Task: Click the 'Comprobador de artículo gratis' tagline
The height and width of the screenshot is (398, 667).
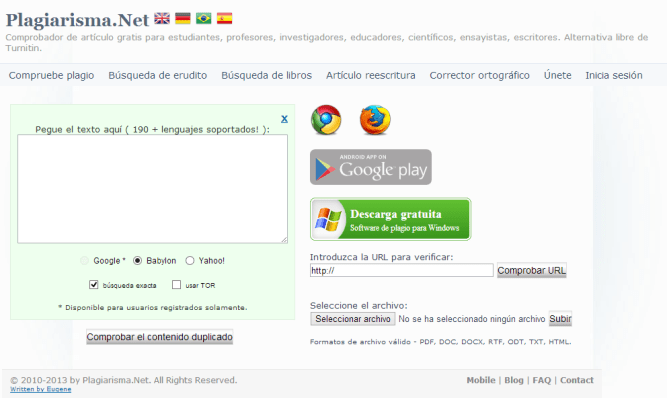Action: pyautogui.click(x=327, y=43)
